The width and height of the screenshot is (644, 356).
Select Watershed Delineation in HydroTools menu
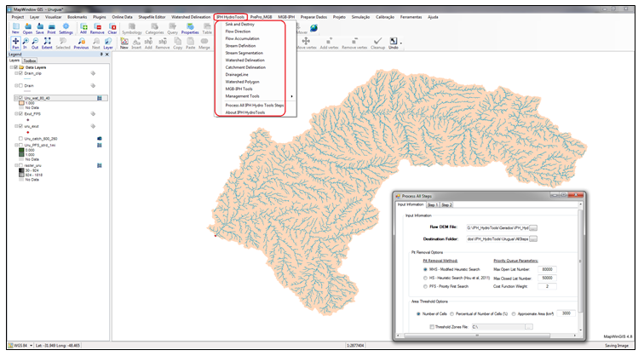(x=244, y=60)
